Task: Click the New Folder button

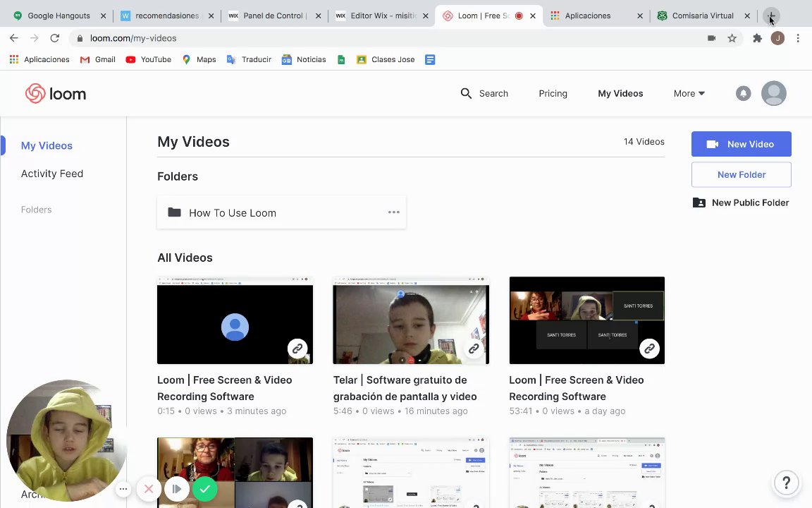Action: (x=741, y=174)
